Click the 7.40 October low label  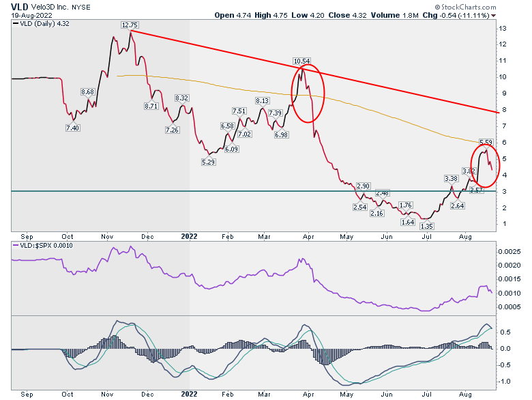click(x=72, y=128)
